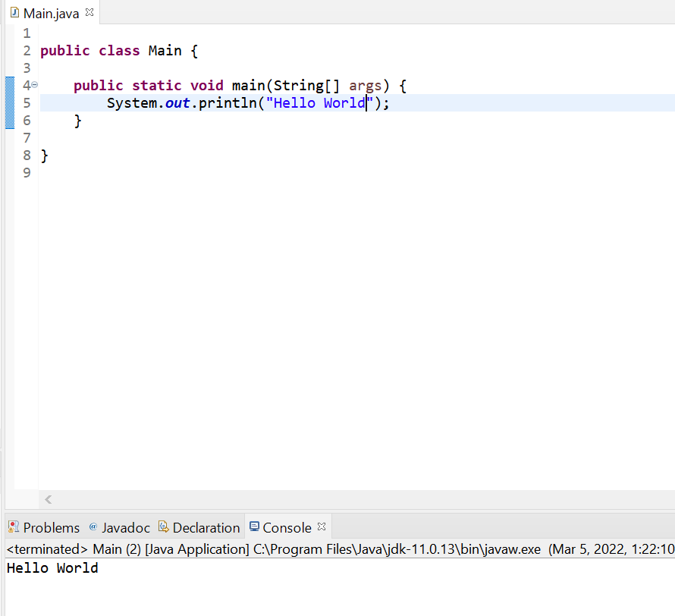Screen dimensions: 675x616
Task: Click the Problems tab icon
Action: point(14,526)
